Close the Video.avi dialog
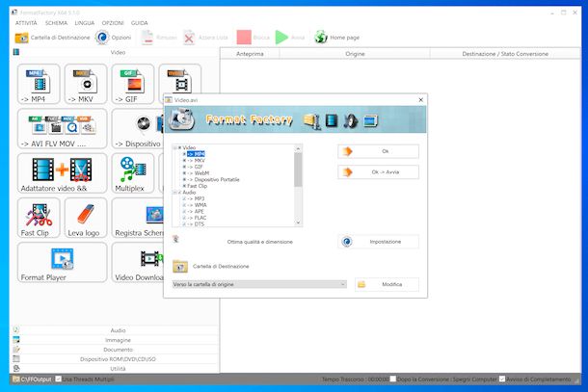This screenshot has width=588, height=392. (x=420, y=100)
